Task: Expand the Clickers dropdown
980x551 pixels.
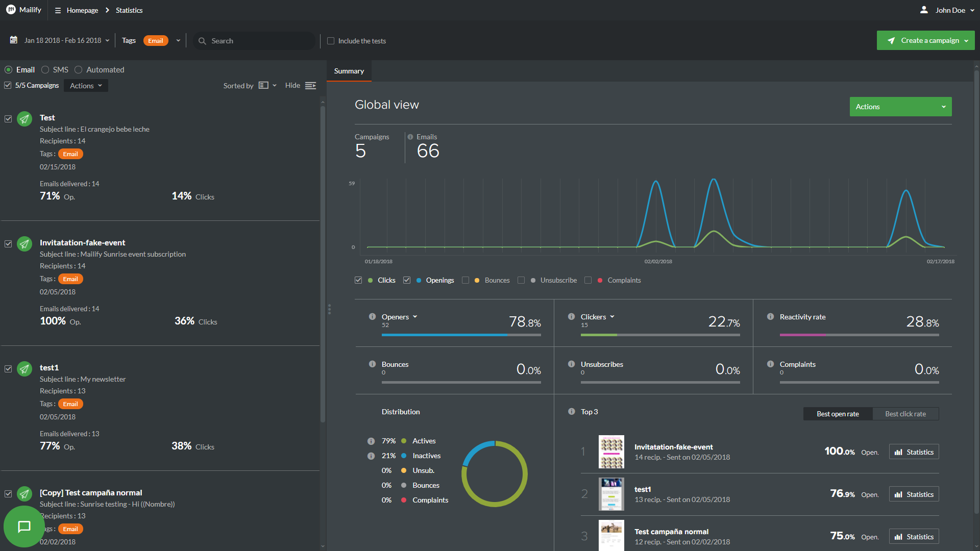Action: [x=612, y=317]
